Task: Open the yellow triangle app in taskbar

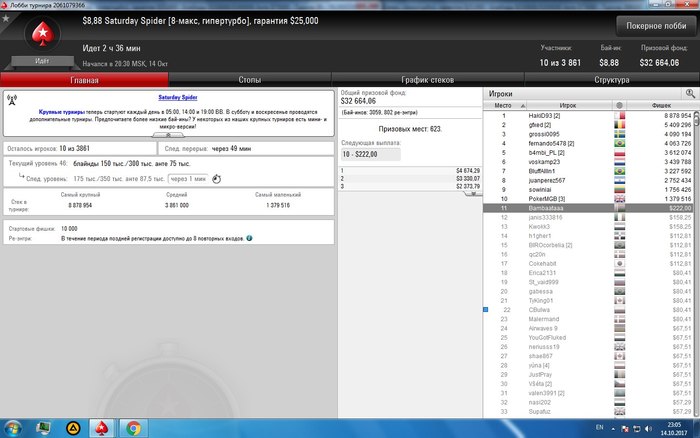Action: coord(73,428)
